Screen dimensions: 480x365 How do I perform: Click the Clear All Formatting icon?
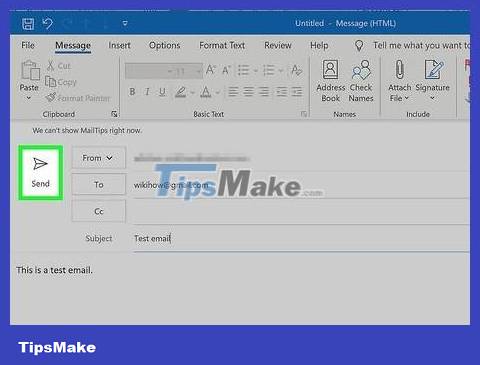pyautogui.click(x=296, y=70)
